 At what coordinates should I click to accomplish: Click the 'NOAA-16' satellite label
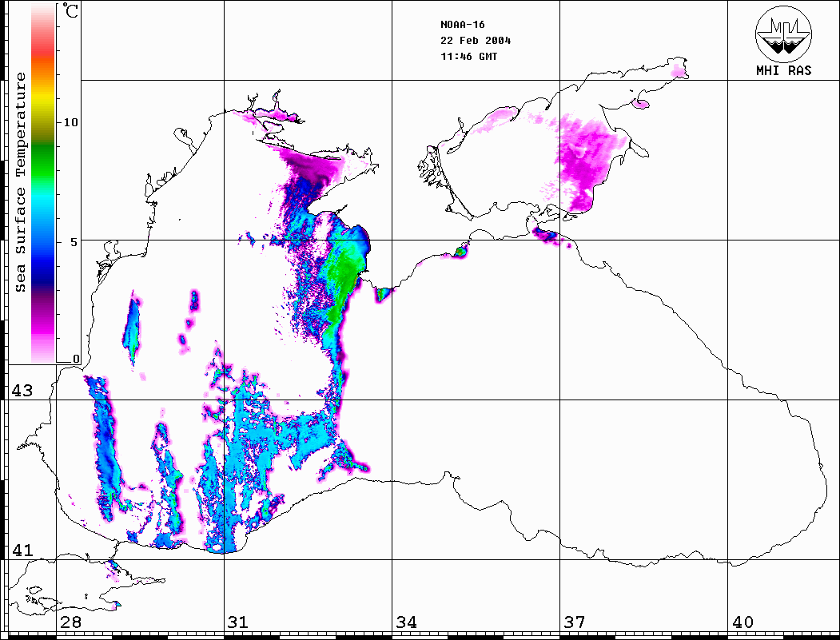(462, 25)
